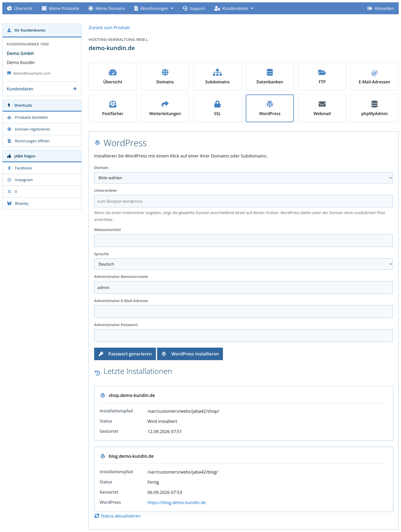Click the Kundendaten arrow icon in sidebar

click(x=75, y=89)
